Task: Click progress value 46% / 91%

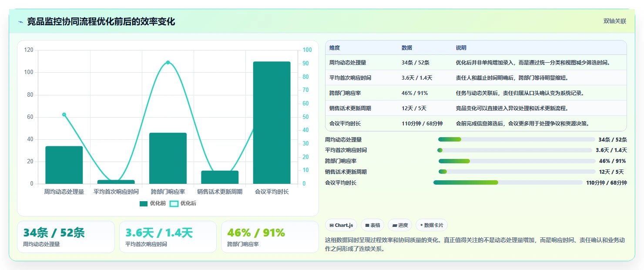Action: [x=613, y=161]
